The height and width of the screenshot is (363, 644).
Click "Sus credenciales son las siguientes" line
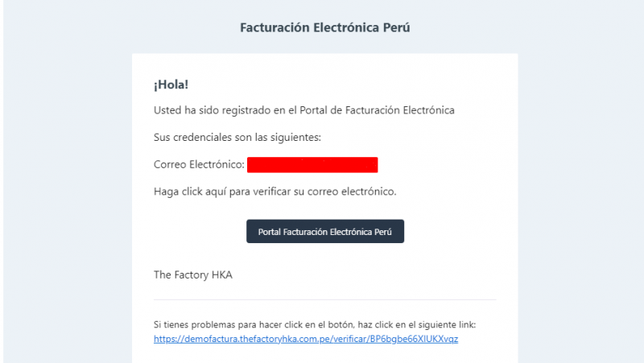pyautogui.click(x=237, y=138)
